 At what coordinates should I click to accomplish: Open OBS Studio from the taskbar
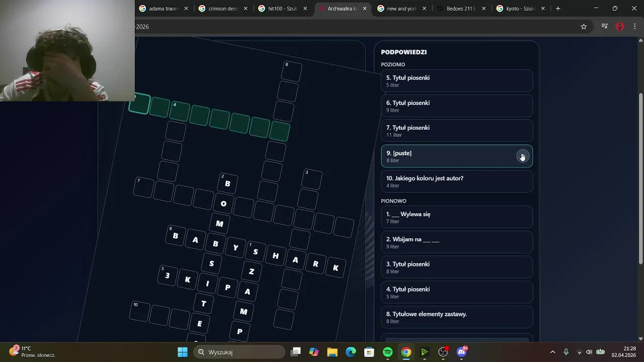point(443,352)
